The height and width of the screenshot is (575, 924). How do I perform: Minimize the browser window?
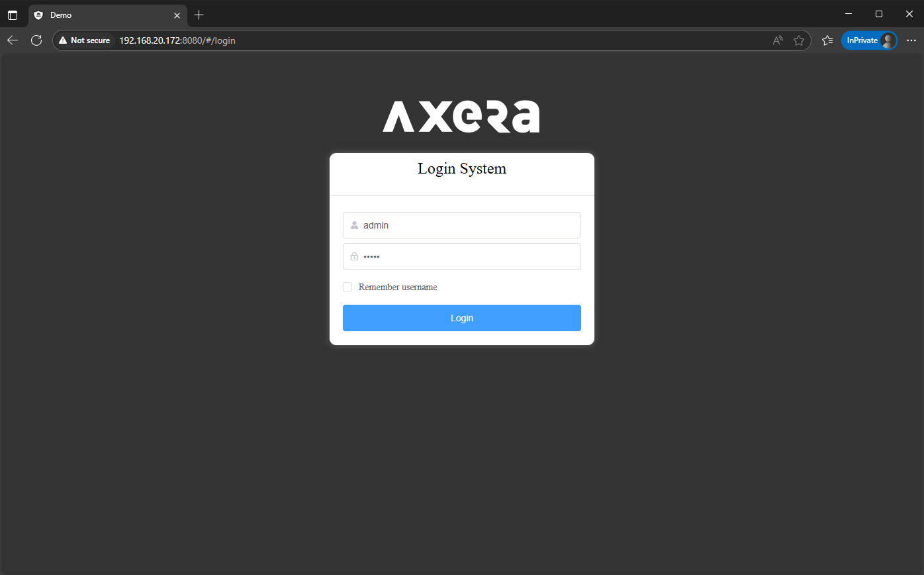point(849,14)
